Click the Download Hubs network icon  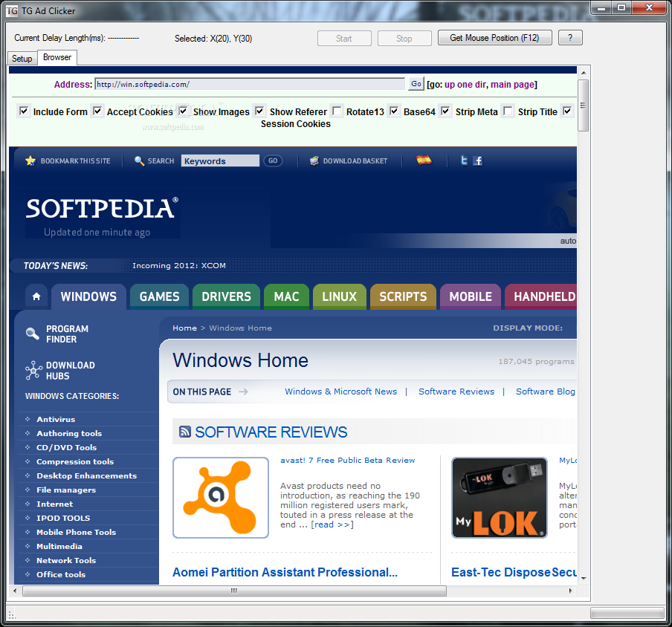pyautogui.click(x=33, y=371)
